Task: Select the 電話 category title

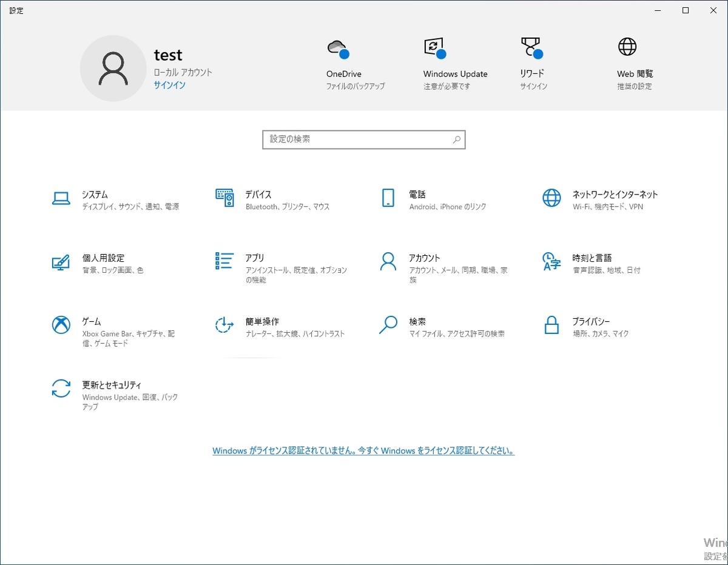Action: (x=417, y=195)
